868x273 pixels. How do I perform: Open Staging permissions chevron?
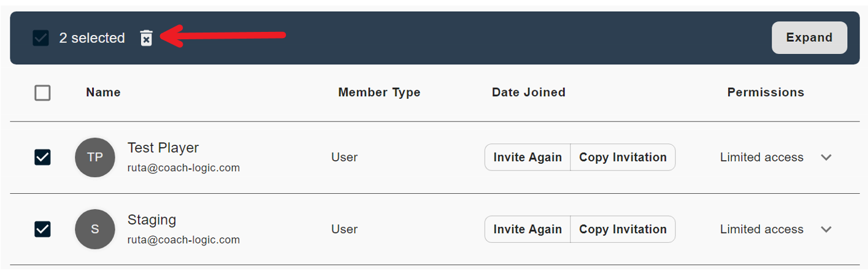tap(826, 229)
